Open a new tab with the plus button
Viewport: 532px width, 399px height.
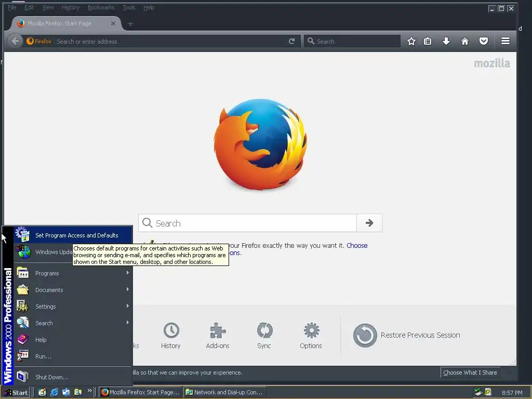click(130, 24)
